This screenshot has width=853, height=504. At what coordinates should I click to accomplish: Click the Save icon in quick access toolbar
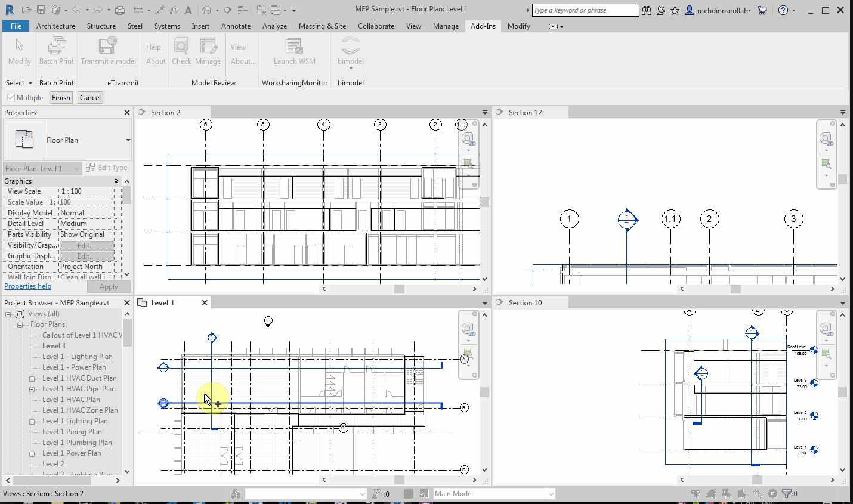coord(41,10)
